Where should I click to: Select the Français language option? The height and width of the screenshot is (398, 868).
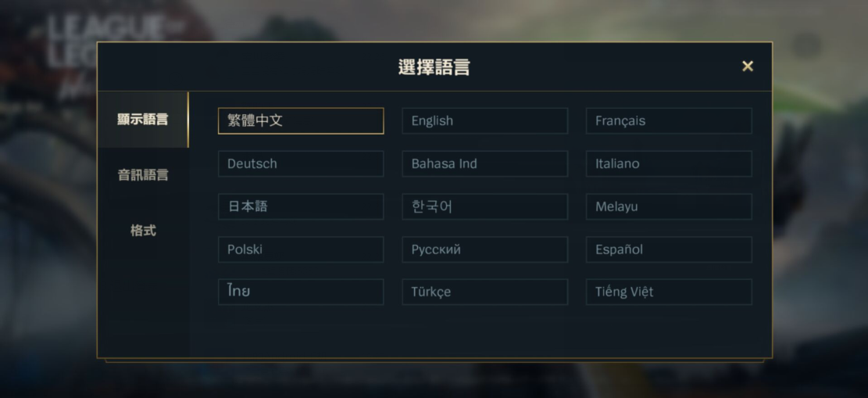click(x=669, y=121)
